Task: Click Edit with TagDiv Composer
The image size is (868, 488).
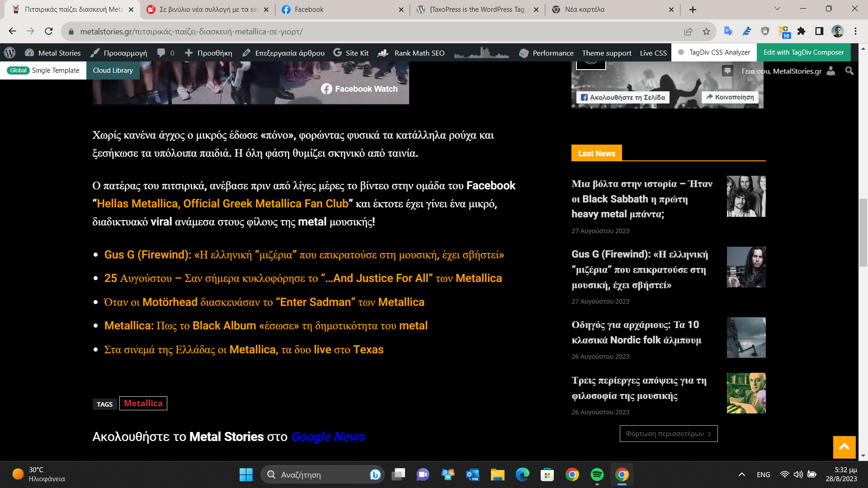Action: pyautogui.click(x=803, y=52)
